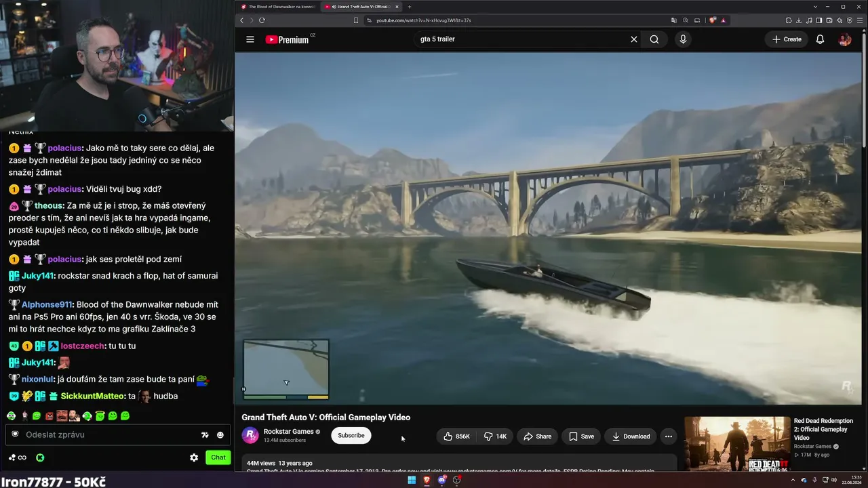This screenshot has height=488, width=868.
Task: Start voice search with the microphone
Action: [683, 39]
